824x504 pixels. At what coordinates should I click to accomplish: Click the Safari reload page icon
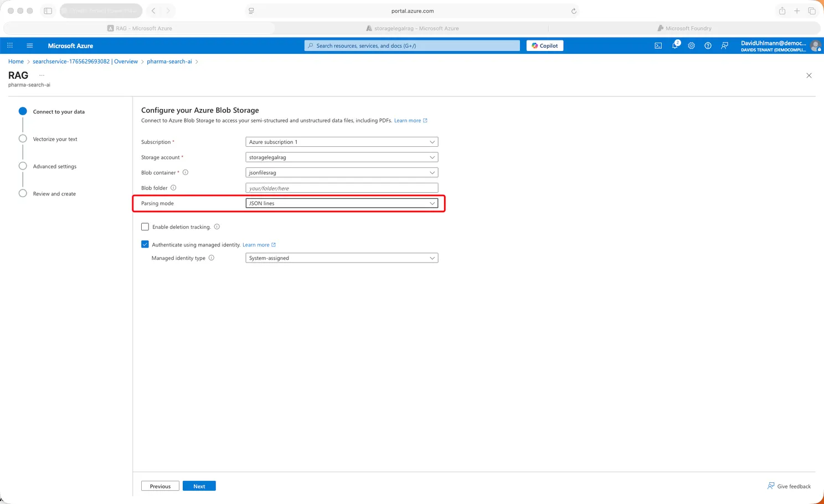[x=574, y=11]
